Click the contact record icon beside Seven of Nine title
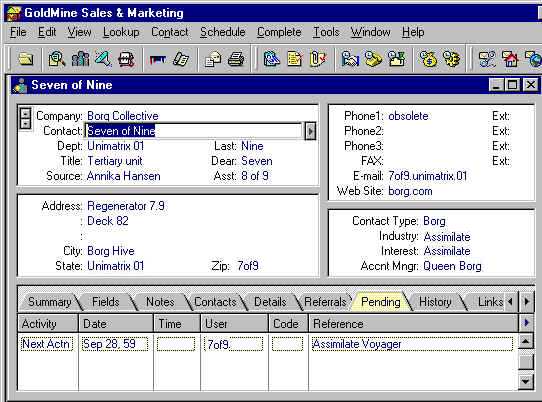Screen dimensions: 542x402 pos(20,86)
